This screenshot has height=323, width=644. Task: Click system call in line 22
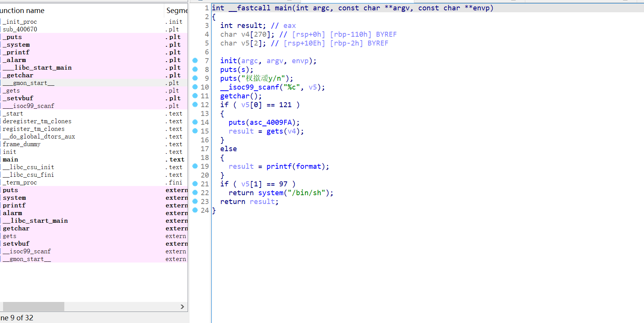[x=271, y=193]
